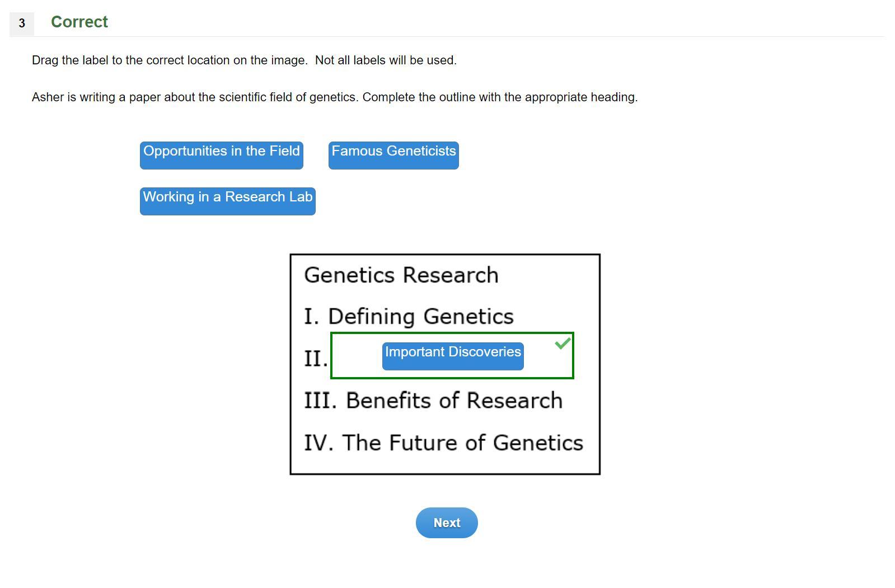This screenshot has height=588, width=895.
Task: Click the Benefits of Research heading text
Action: point(454,401)
